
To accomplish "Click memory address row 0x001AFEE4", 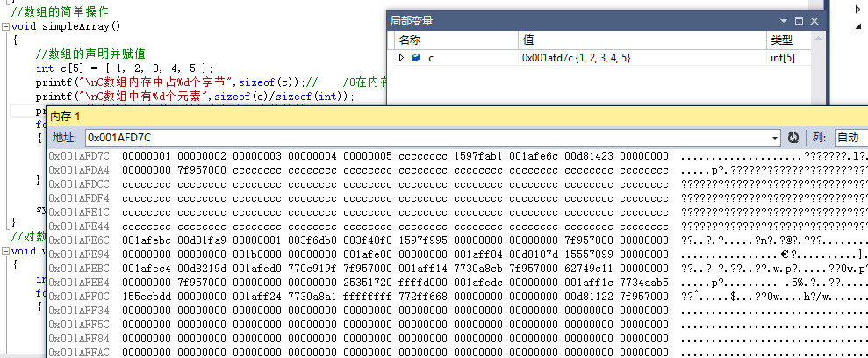I will click(79, 283).
